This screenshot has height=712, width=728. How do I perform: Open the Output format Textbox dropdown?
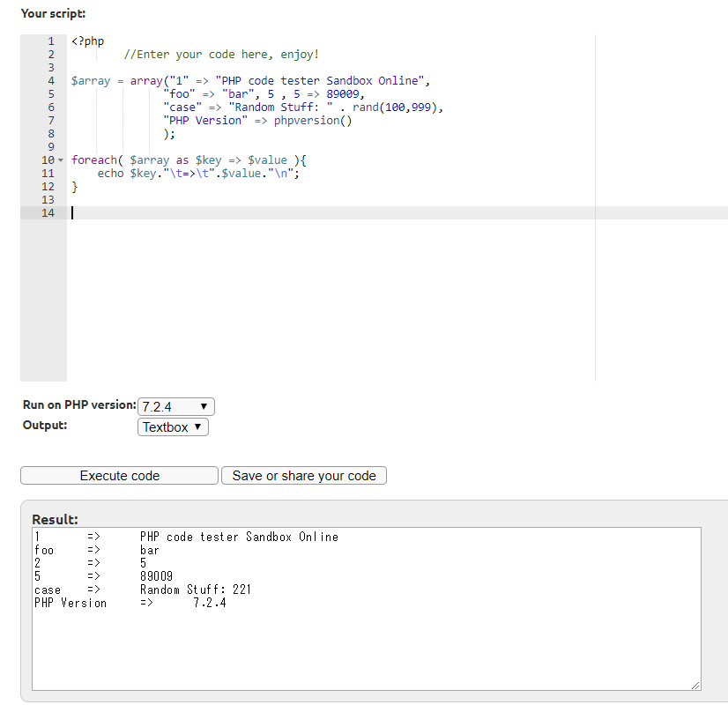[173, 427]
